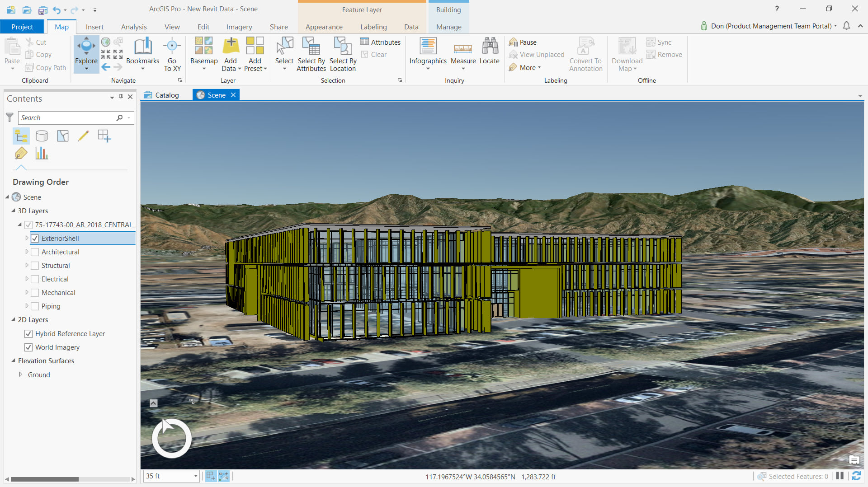
Task: Expand the ExteriorShell layer
Action: [x=27, y=238]
